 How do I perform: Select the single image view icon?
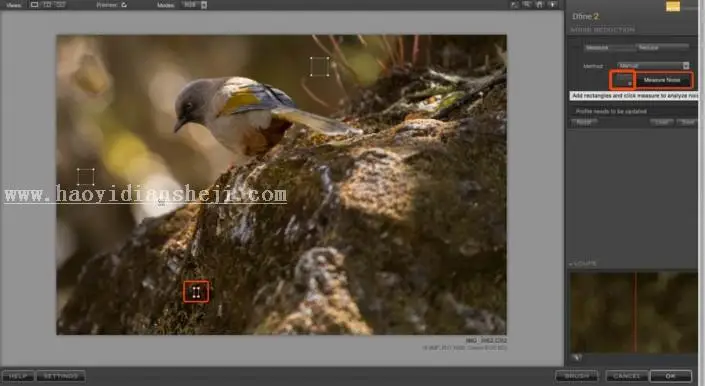35,5
